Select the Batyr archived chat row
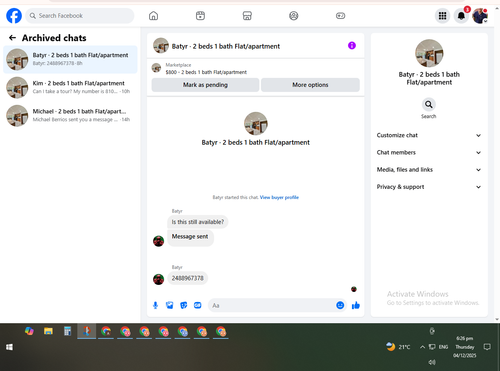 click(x=70, y=59)
